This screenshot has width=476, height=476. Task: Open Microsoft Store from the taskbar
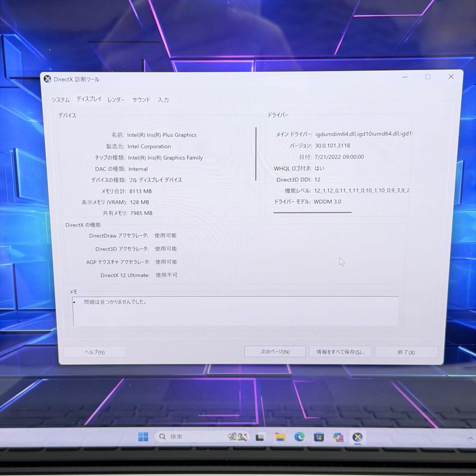pyautogui.click(x=319, y=437)
